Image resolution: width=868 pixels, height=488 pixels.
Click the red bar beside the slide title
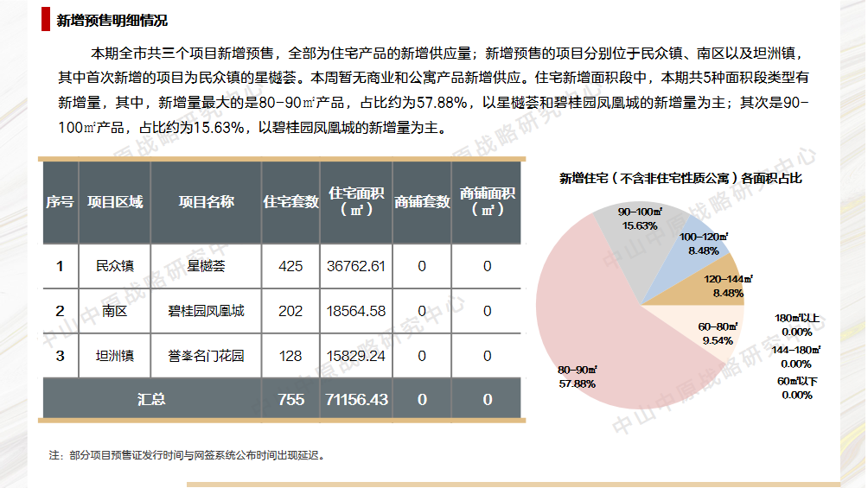point(45,20)
